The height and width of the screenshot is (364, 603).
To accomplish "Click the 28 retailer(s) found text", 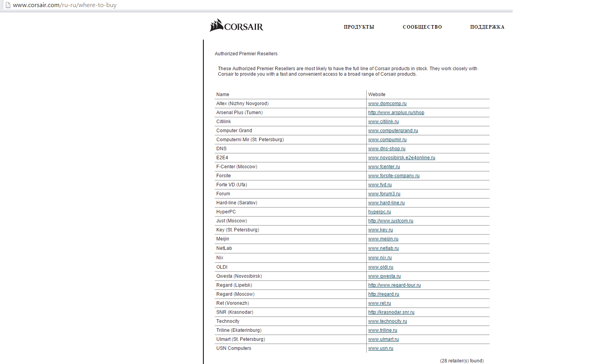I will tap(462, 361).
